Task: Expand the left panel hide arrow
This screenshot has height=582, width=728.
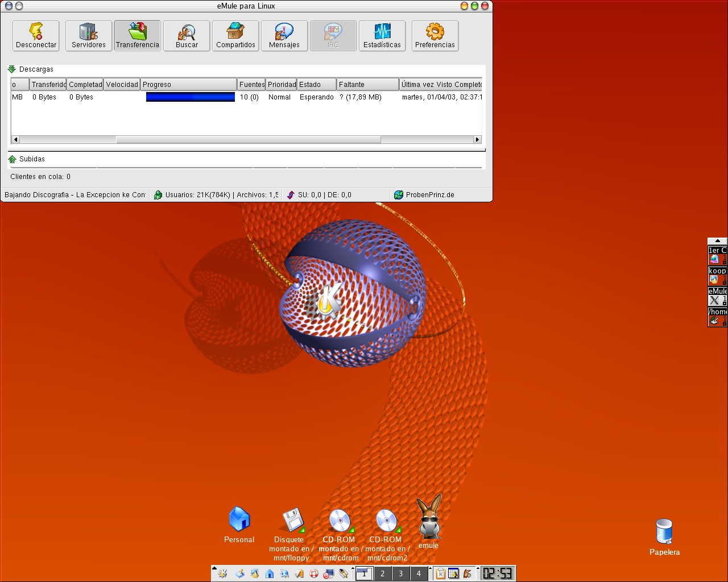Action: pyautogui.click(x=214, y=568)
